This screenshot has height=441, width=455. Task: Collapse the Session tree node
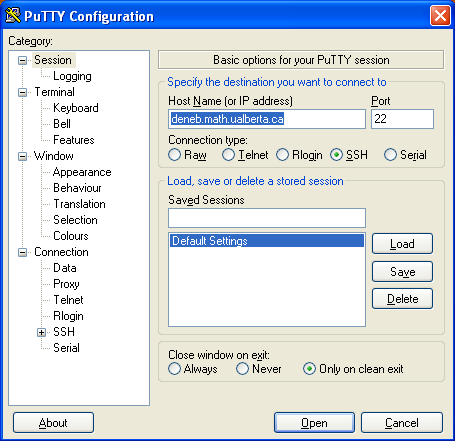[22, 60]
